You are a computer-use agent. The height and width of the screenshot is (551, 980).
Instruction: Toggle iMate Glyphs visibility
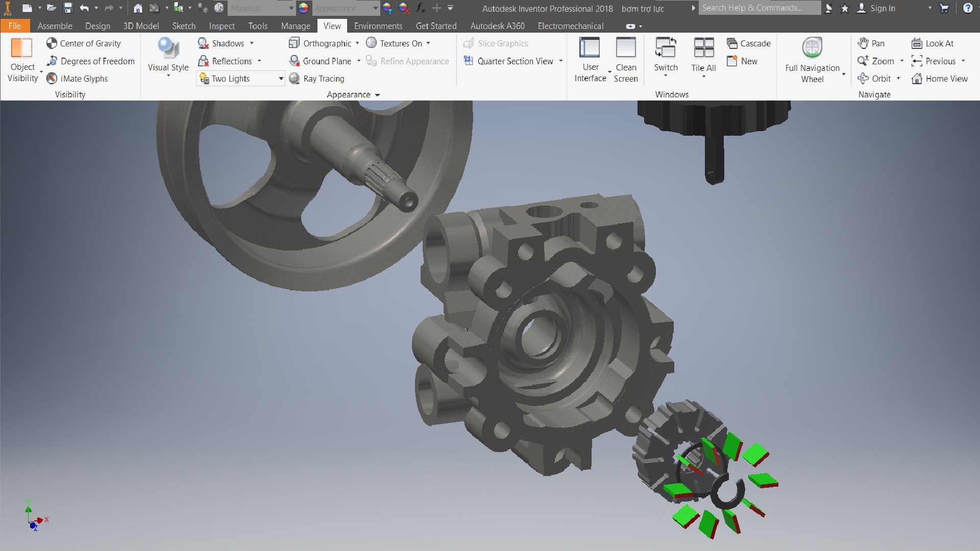click(77, 79)
